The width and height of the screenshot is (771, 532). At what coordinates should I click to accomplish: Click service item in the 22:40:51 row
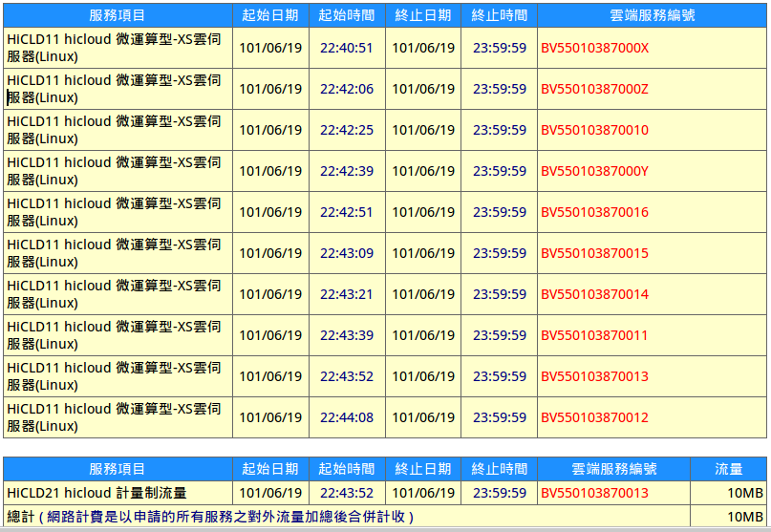point(114,48)
